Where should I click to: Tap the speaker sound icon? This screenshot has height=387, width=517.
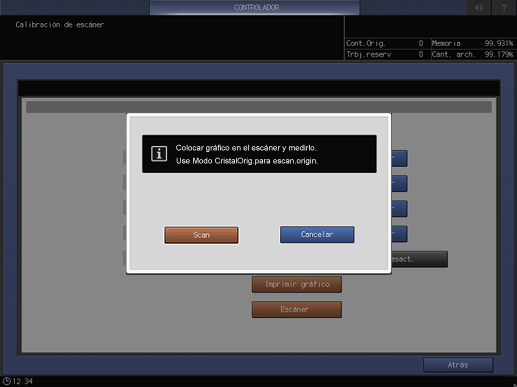pyautogui.click(x=479, y=7)
